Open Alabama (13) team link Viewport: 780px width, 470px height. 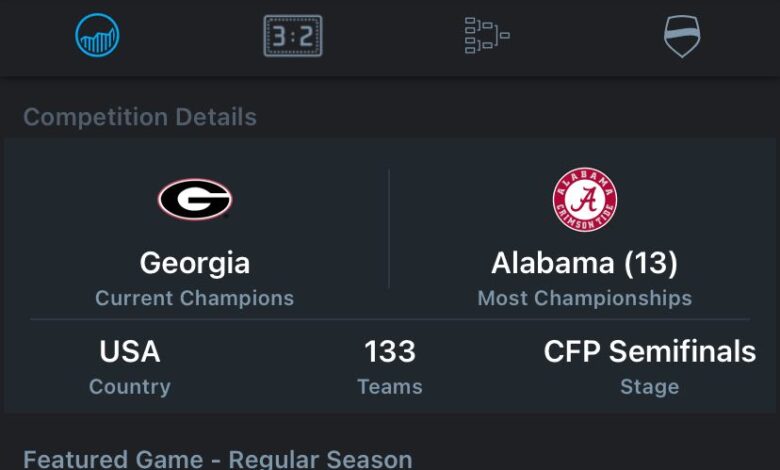pyautogui.click(x=585, y=263)
